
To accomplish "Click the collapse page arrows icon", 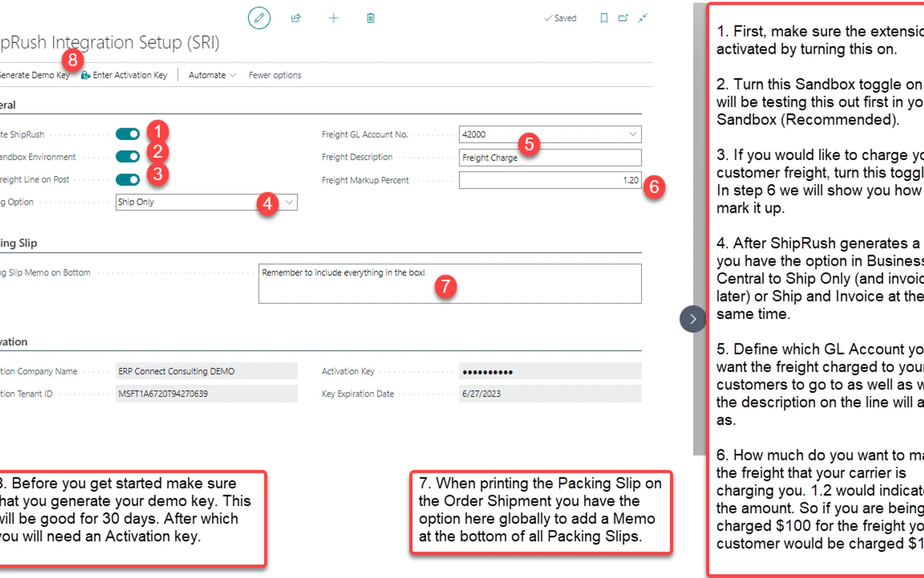I will (642, 18).
